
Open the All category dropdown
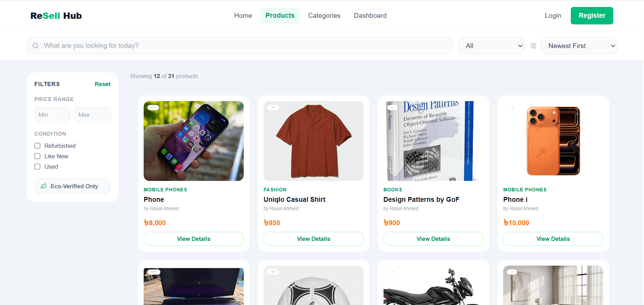[x=491, y=46]
